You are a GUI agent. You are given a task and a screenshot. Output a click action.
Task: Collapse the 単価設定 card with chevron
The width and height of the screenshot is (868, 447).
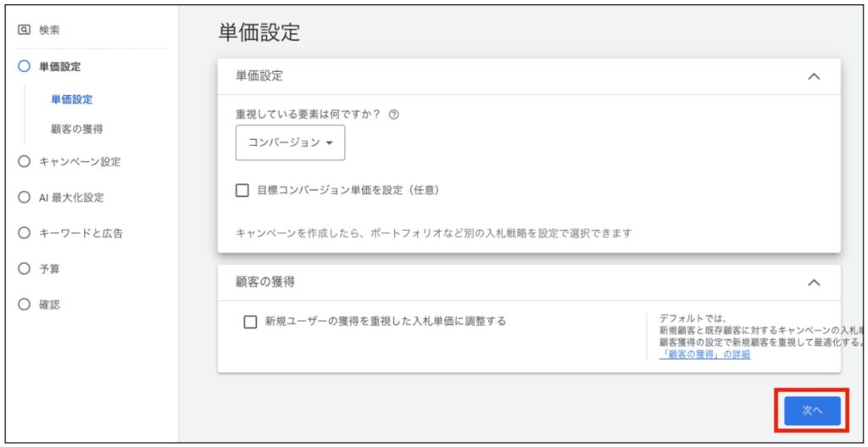click(814, 76)
